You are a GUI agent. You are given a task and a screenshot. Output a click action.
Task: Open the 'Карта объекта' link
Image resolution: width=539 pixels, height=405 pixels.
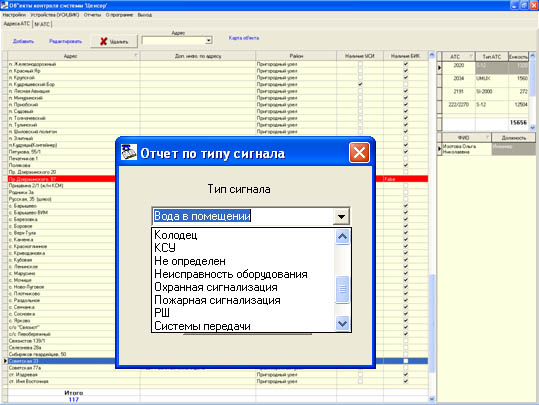tap(244, 38)
